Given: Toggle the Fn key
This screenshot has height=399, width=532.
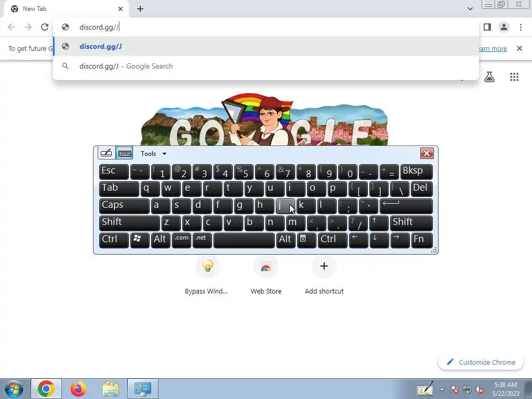Looking at the screenshot, I should (x=422, y=241).
